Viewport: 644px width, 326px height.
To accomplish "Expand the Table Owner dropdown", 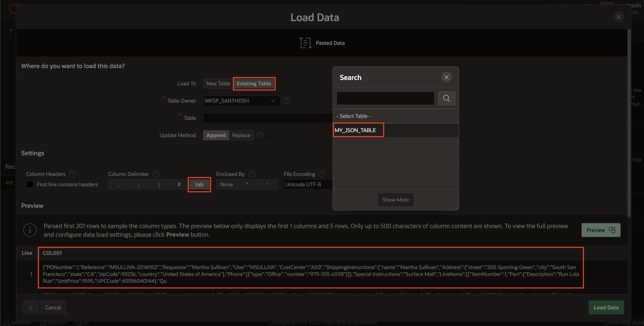I will 241,101.
